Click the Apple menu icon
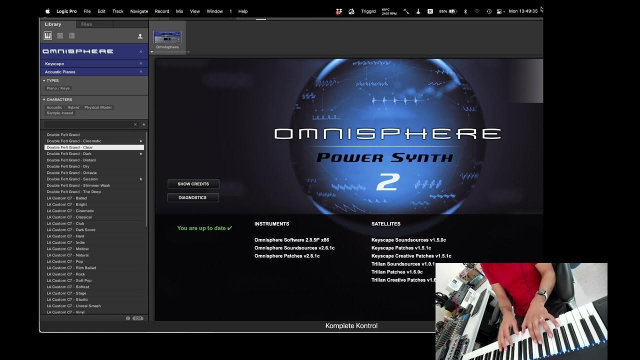Viewport: 640px width, 360px height. [47, 11]
